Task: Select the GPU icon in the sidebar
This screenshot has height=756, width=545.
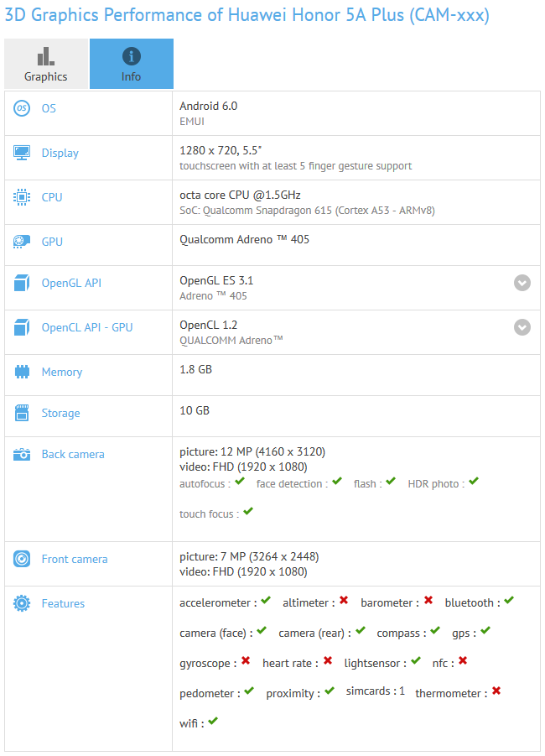Action: (21, 242)
